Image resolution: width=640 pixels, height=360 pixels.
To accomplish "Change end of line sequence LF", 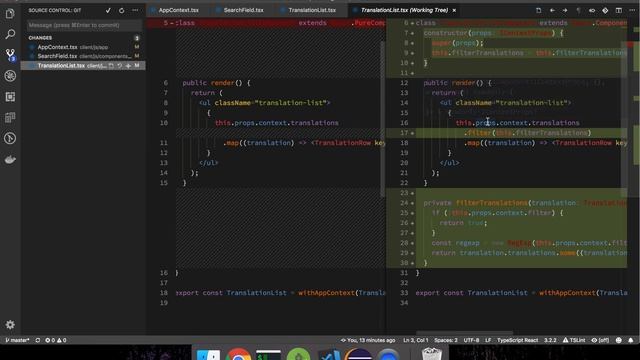I will [x=488, y=340].
